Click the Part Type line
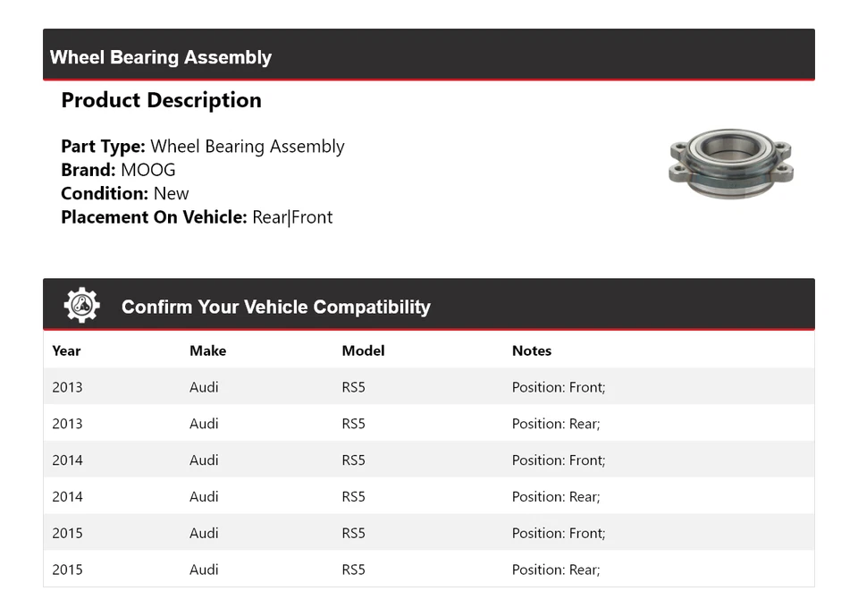Viewport: 858px width, 616px height. pyautogui.click(x=202, y=147)
